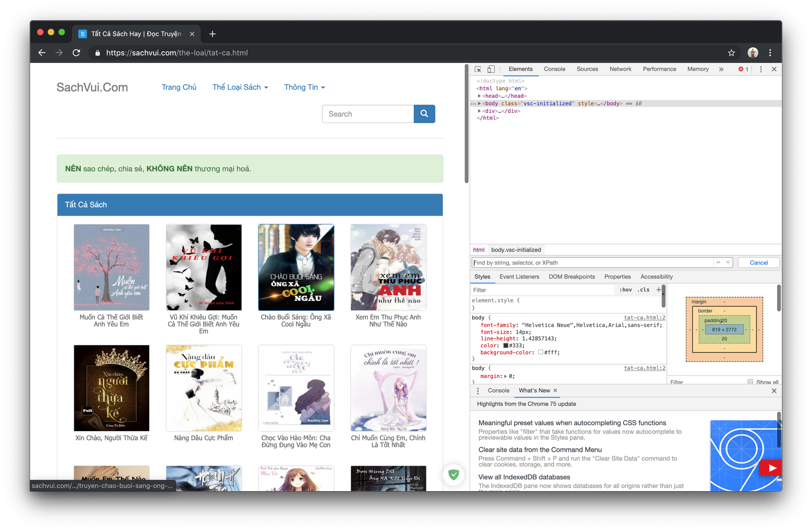Cancel the DOM find search

coord(758,263)
